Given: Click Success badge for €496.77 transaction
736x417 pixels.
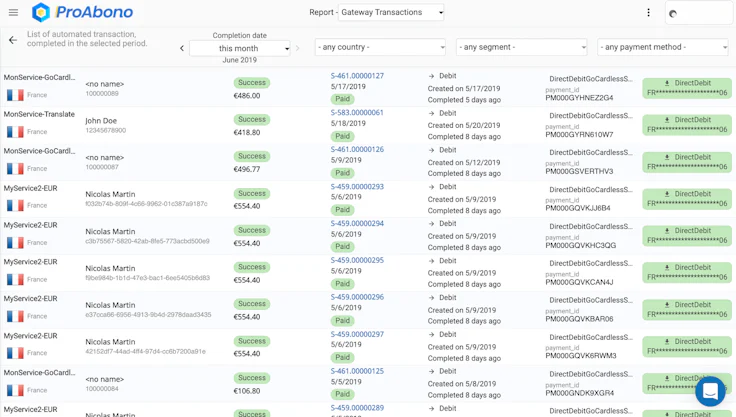Looking at the screenshot, I should point(252,156).
